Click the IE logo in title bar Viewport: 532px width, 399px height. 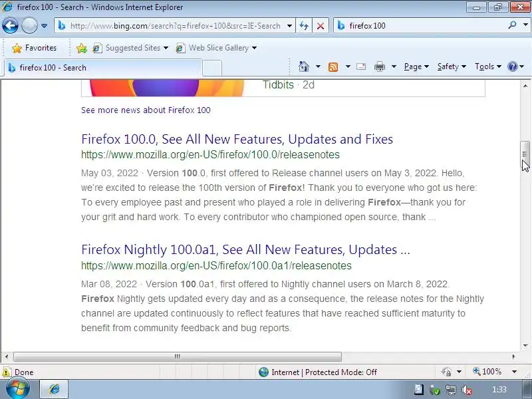pyautogui.click(x=7, y=7)
